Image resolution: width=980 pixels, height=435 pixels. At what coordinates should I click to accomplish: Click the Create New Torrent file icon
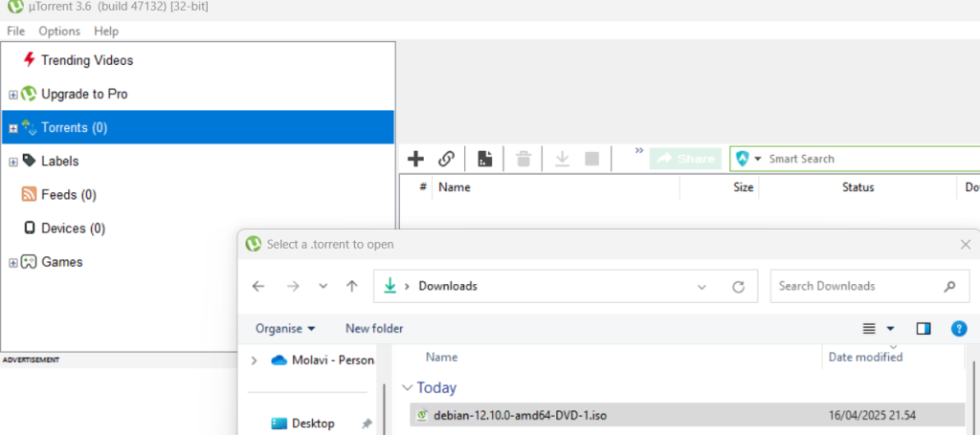click(484, 159)
